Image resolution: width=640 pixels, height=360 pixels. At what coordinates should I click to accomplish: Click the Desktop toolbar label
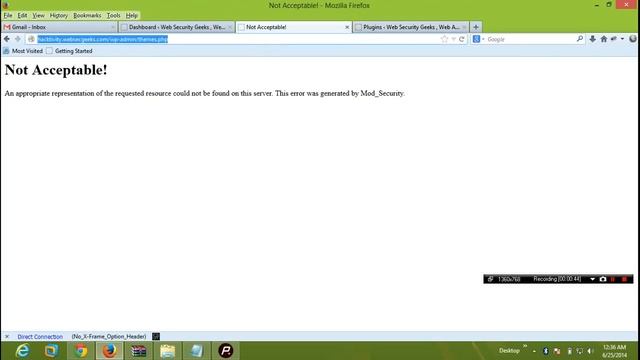click(509, 351)
